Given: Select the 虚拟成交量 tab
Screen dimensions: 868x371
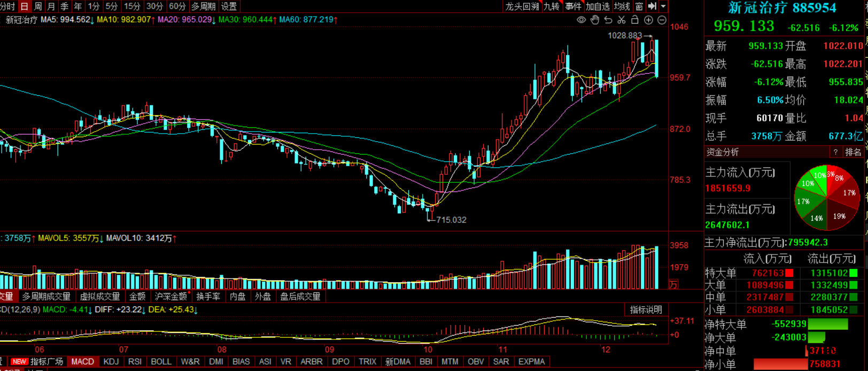Looking at the screenshot, I should [x=100, y=296].
